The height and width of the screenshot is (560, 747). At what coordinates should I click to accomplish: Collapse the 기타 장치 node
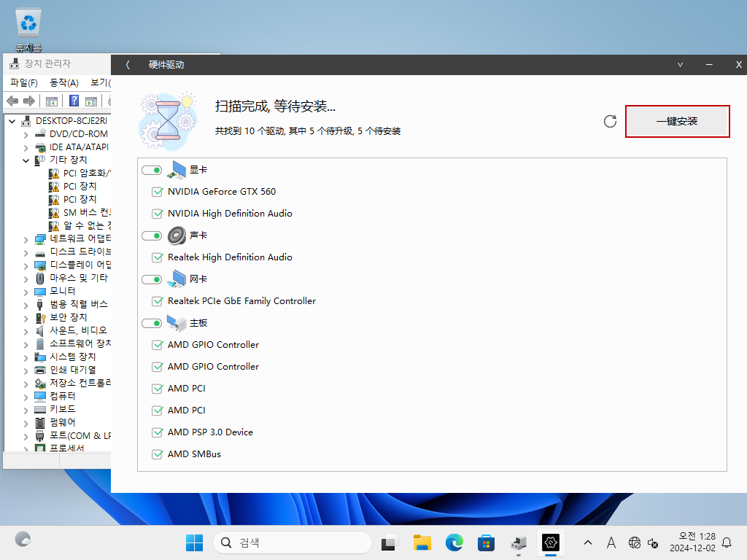[x=26, y=160]
